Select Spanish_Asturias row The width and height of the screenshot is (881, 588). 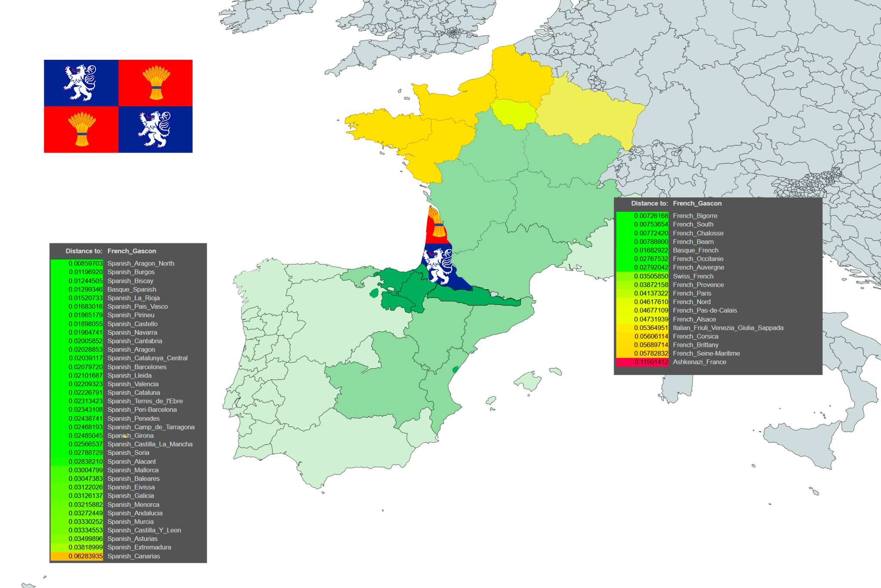tap(128, 539)
